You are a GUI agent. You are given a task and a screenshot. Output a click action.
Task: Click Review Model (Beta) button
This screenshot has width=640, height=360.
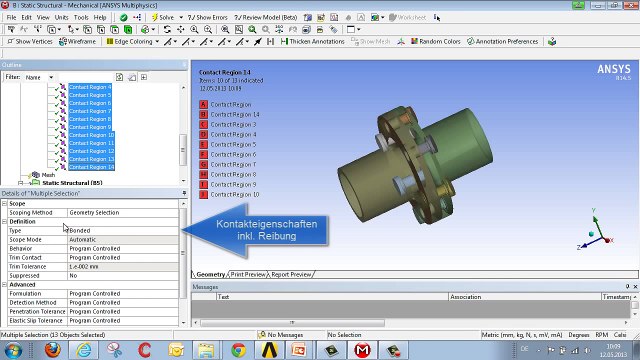click(x=266, y=18)
